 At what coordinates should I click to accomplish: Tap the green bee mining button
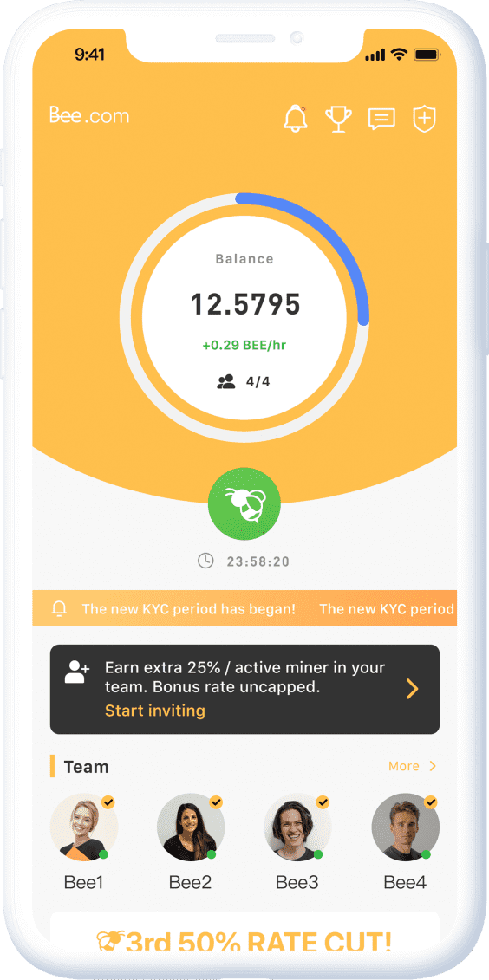pos(244,503)
